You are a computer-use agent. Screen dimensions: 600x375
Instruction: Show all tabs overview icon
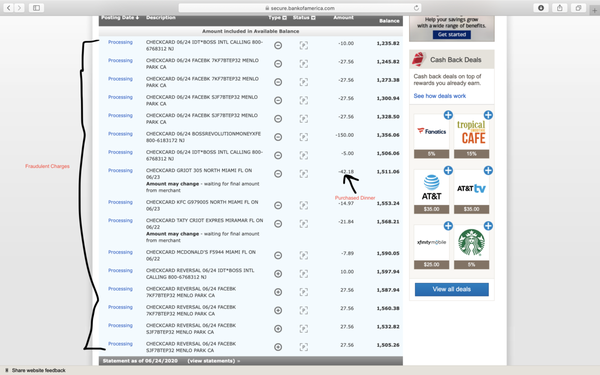[578, 8]
